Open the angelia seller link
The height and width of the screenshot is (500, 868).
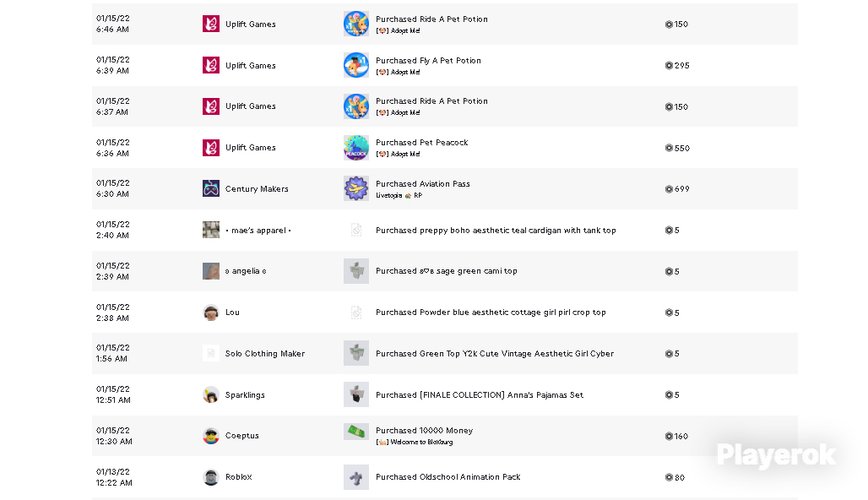(246, 271)
